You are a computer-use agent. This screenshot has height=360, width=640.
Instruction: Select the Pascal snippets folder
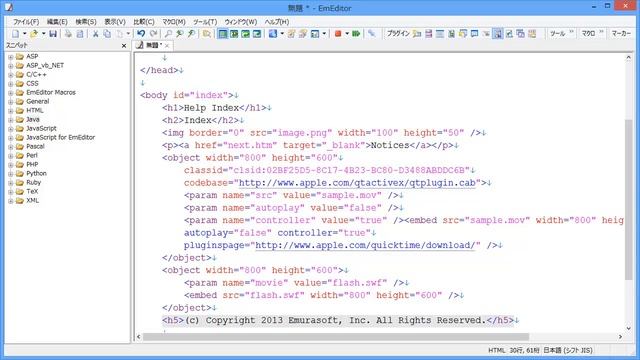pyautogui.click(x=36, y=147)
